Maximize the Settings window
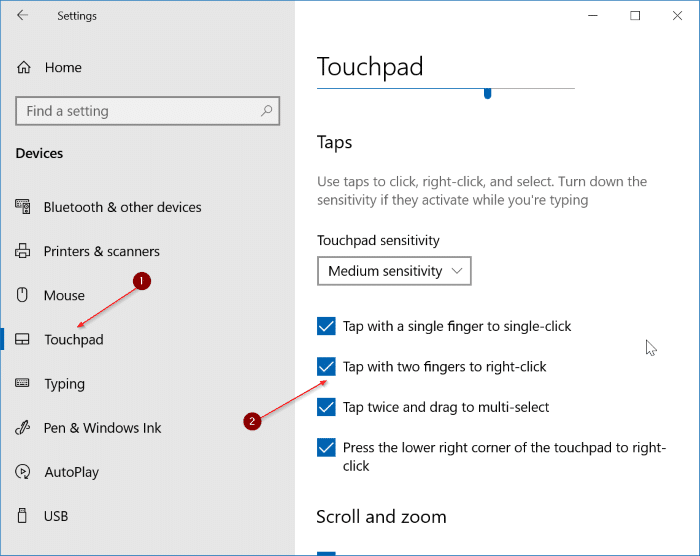The width and height of the screenshot is (700, 556). 635,16
